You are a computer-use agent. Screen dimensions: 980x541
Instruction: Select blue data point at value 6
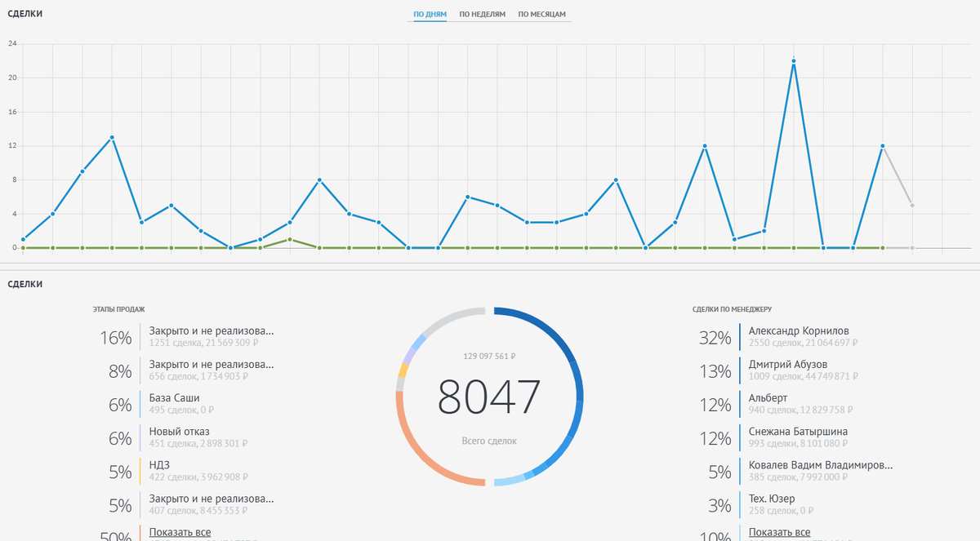pyautogui.click(x=467, y=197)
